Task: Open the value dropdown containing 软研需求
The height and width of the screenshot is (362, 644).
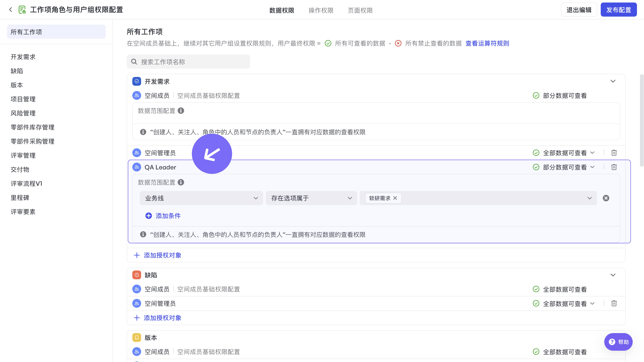Action: tap(478, 198)
